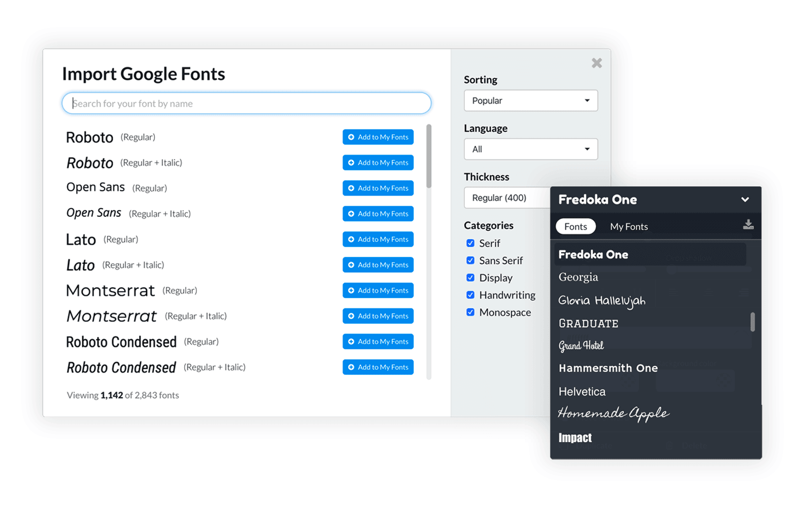This screenshot has height=508, width=812.
Task: Click the scrollbar in the dark font list
Action: [x=752, y=322]
